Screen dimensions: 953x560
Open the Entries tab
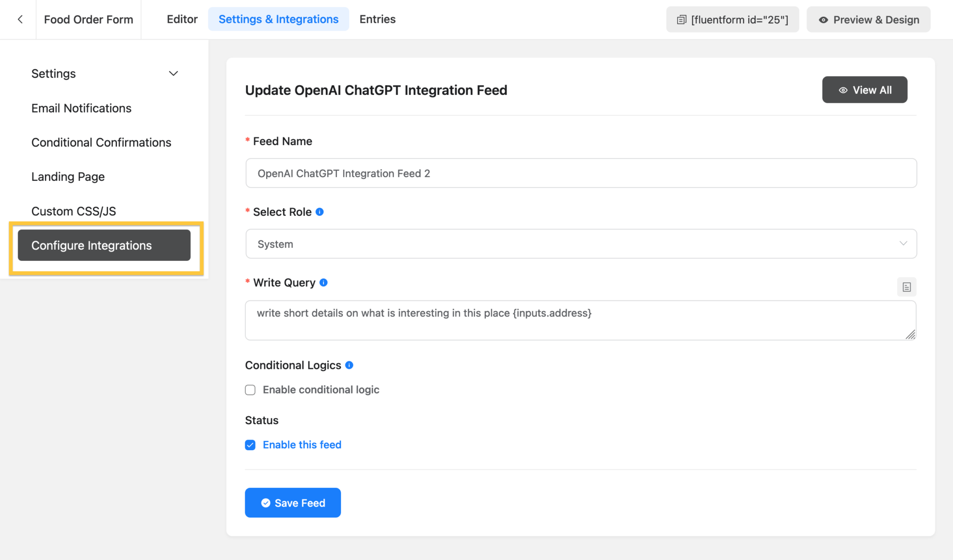point(377,19)
